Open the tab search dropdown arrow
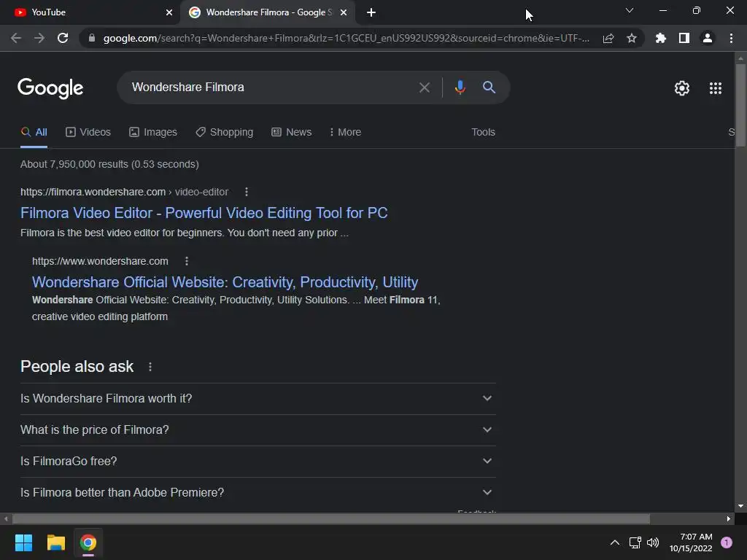Image resolution: width=747 pixels, height=560 pixels. (630, 10)
